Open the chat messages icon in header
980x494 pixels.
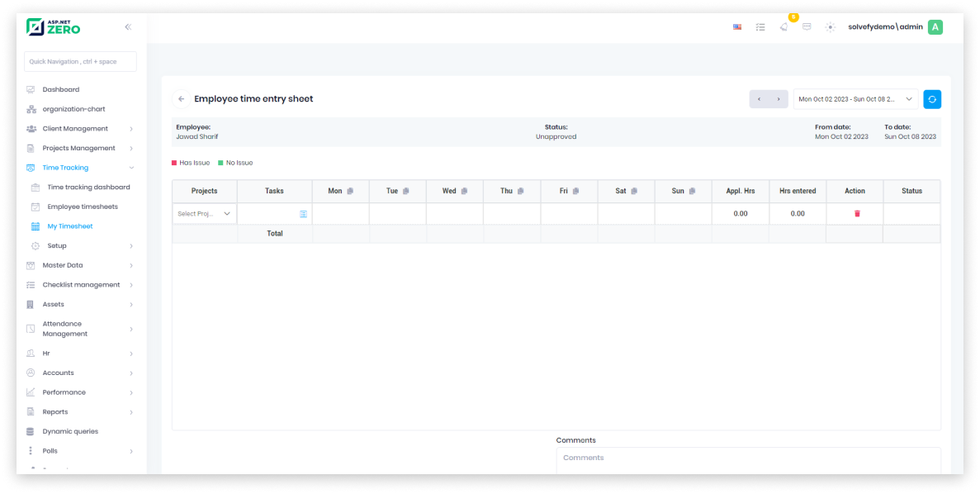pyautogui.click(x=807, y=27)
